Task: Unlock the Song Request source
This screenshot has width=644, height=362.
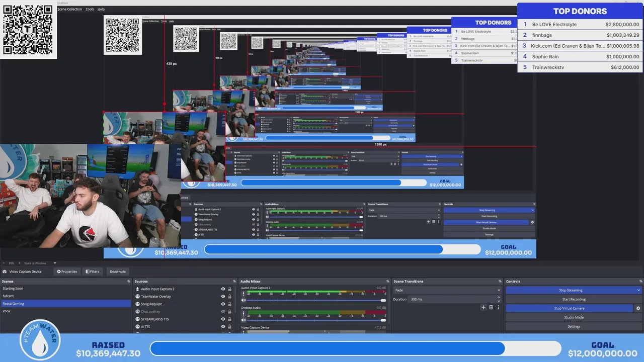Action: (230, 304)
